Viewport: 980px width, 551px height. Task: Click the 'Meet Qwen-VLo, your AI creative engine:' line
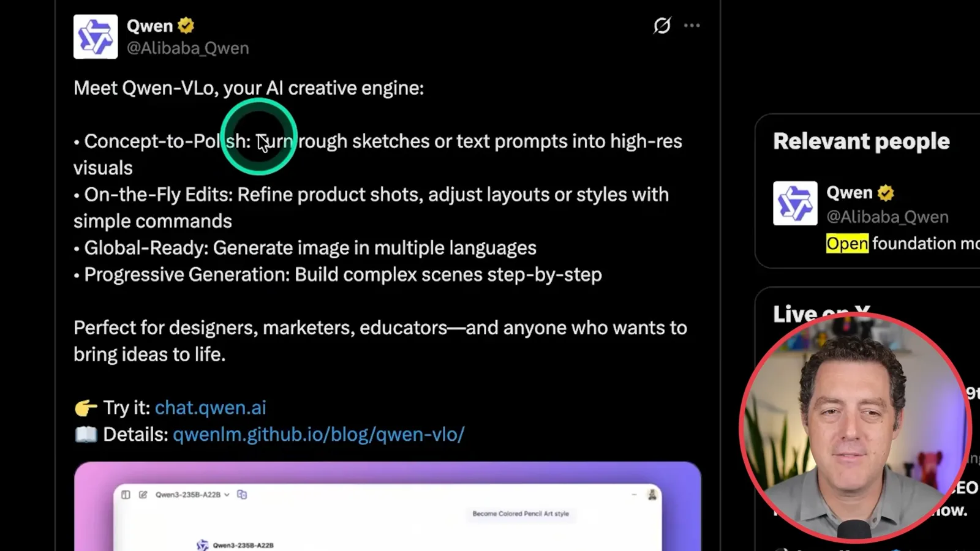tap(249, 88)
